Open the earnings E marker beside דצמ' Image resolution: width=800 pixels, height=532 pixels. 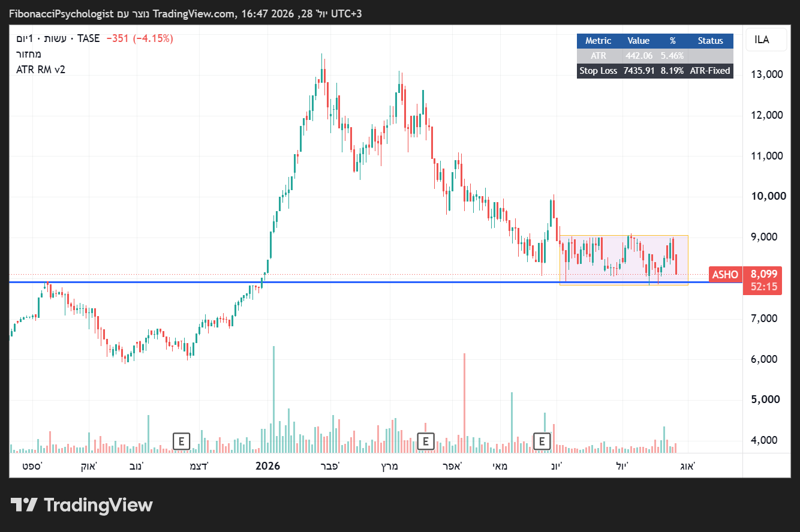(x=181, y=441)
